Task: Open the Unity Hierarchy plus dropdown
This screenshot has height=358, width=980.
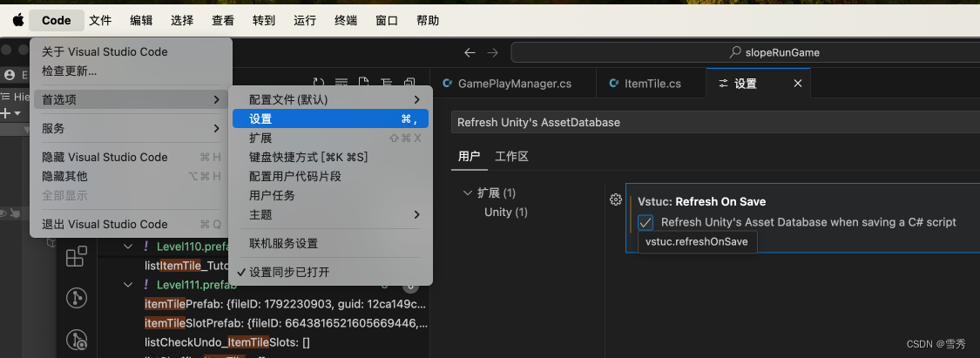Action: click(x=10, y=113)
